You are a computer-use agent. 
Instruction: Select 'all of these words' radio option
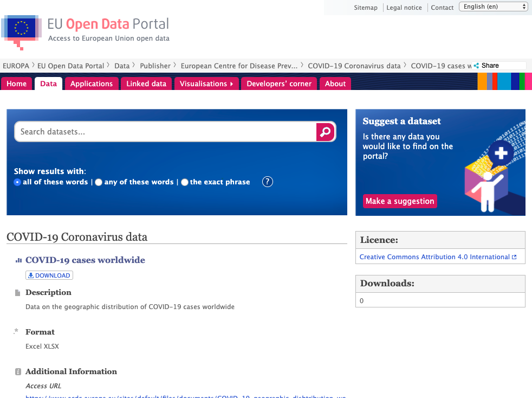click(17, 182)
